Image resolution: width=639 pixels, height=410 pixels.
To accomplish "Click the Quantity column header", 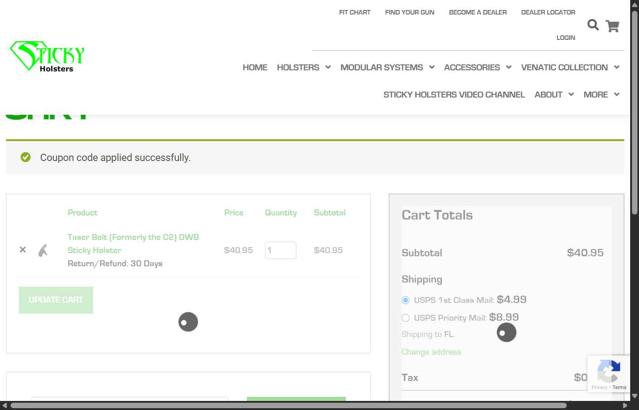I will coord(281,212).
